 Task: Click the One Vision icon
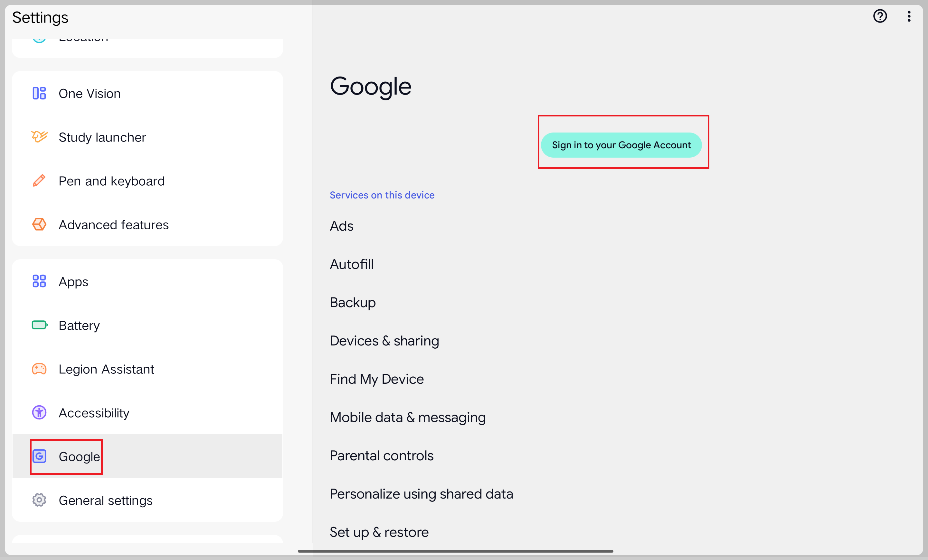(x=39, y=93)
